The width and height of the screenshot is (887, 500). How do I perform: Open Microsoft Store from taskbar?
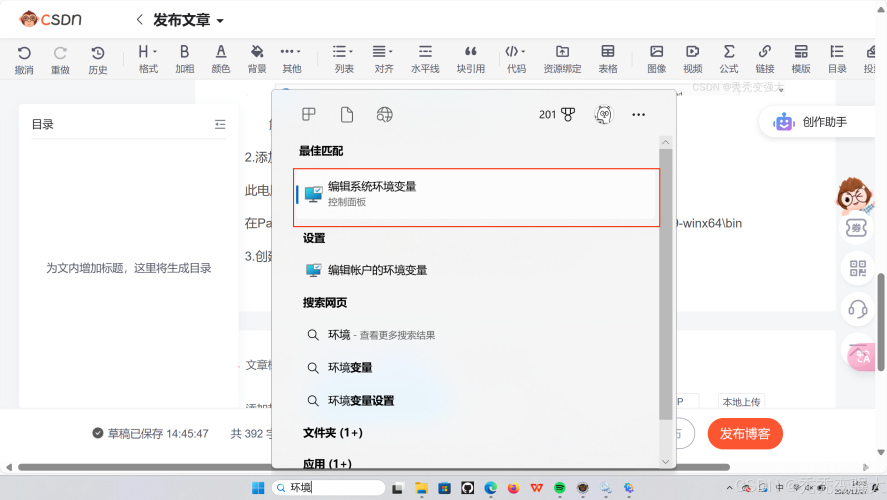tap(445, 488)
